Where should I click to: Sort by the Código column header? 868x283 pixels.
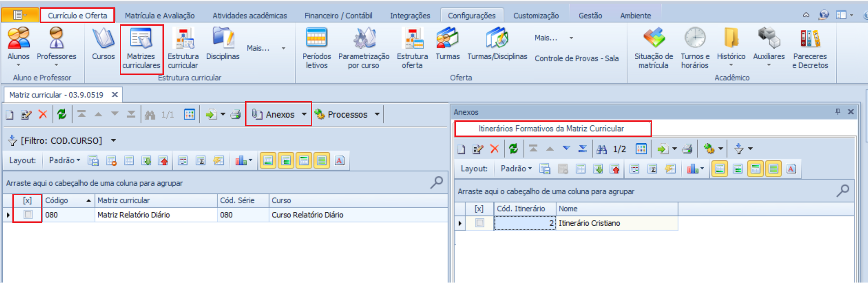[x=68, y=200]
